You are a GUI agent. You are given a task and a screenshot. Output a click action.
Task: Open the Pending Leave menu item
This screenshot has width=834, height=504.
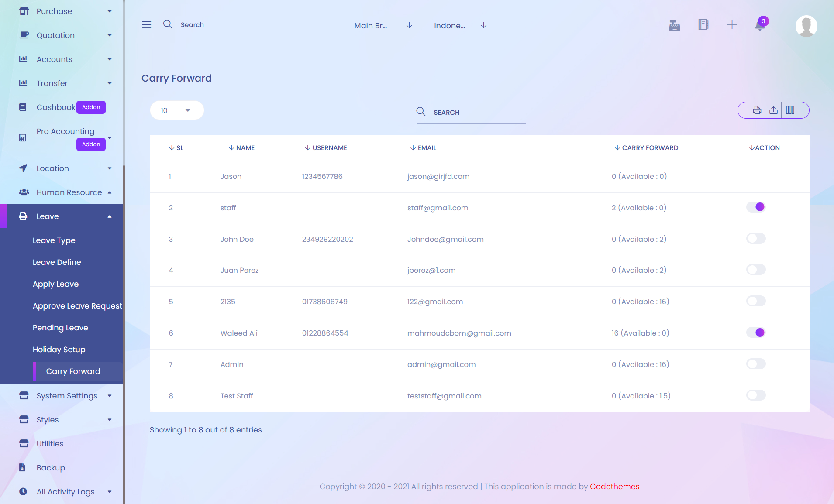tap(60, 328)
